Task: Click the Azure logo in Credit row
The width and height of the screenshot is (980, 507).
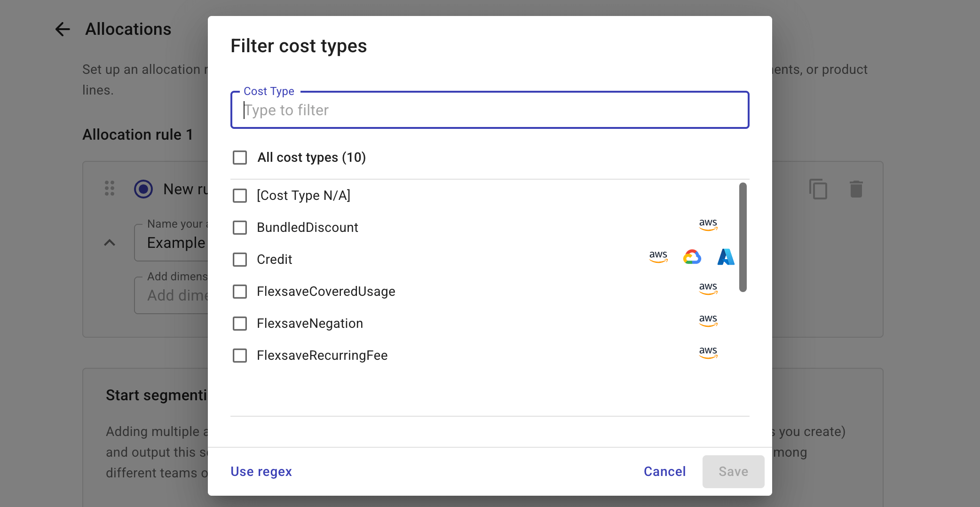Action: pos(726,257)
